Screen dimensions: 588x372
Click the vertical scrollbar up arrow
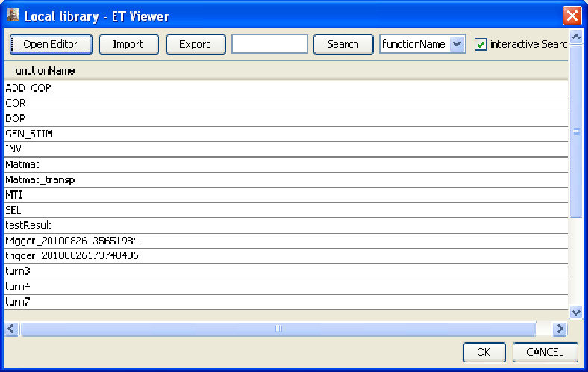click(x=575, y=37)
